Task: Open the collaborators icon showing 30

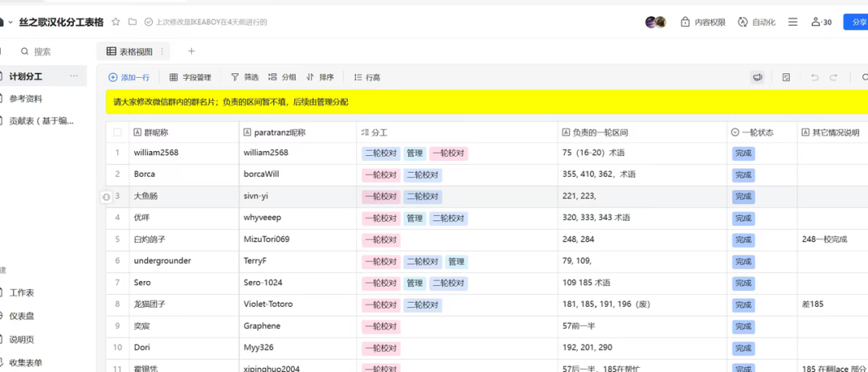Action: tap(821, 22)
